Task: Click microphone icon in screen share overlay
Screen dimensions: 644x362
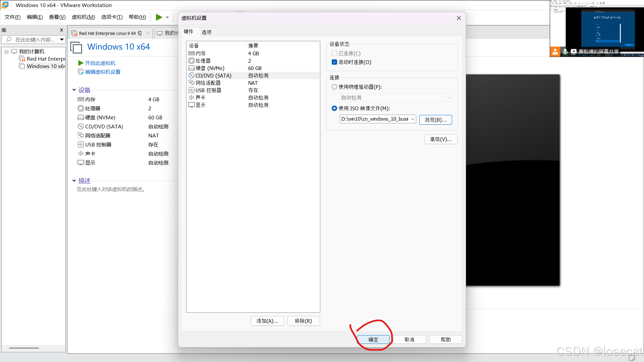Action: [x=565, y=51]
